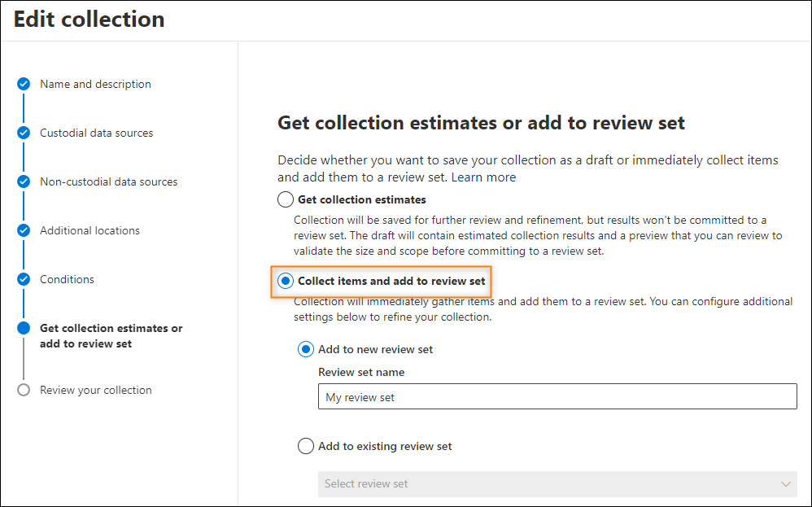
Task: Go to the Name and description step
Action: tap(95, 84)
